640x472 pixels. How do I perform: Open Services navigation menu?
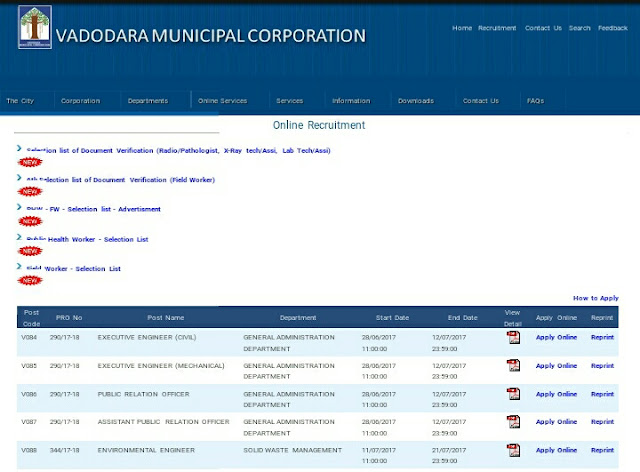[x=289, y=101]
